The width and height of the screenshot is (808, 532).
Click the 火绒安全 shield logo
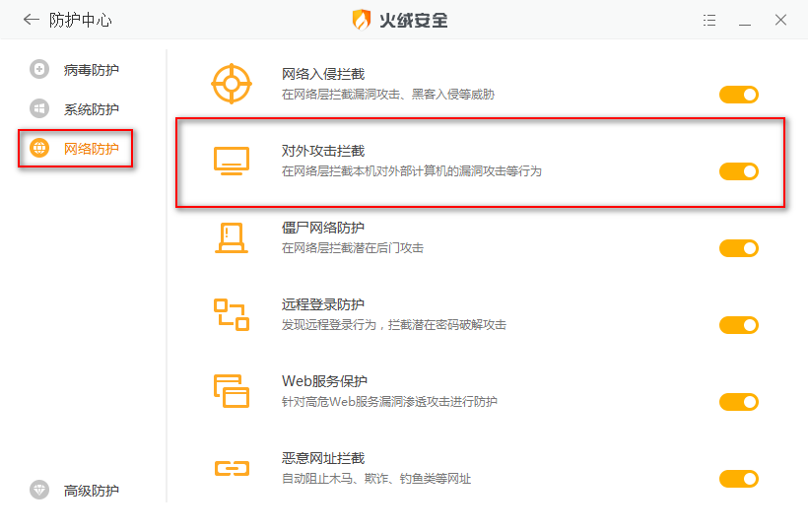(362, 20)
